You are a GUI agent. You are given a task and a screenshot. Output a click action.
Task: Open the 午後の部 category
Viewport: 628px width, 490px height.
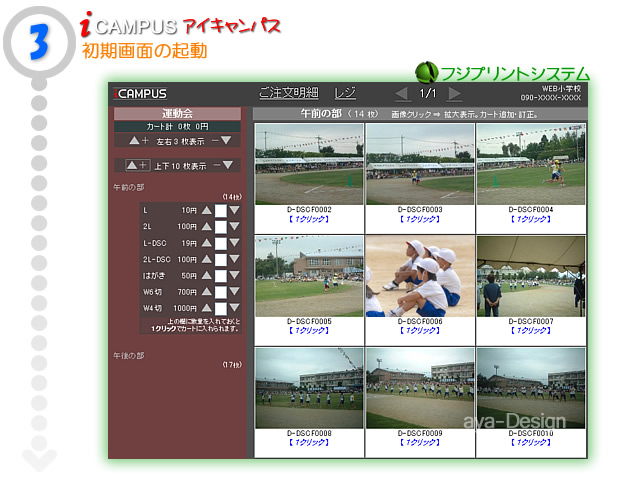(x=129, y=355)
